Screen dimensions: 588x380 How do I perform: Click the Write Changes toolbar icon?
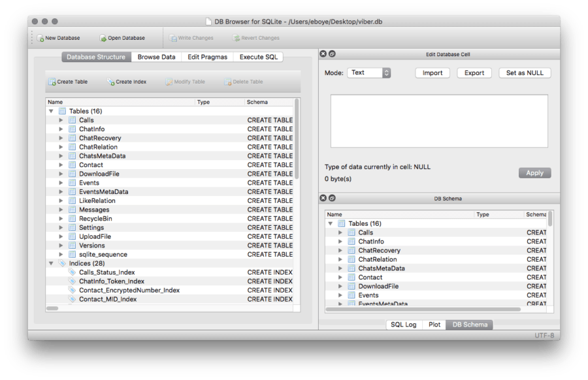(x=173, y=39)
